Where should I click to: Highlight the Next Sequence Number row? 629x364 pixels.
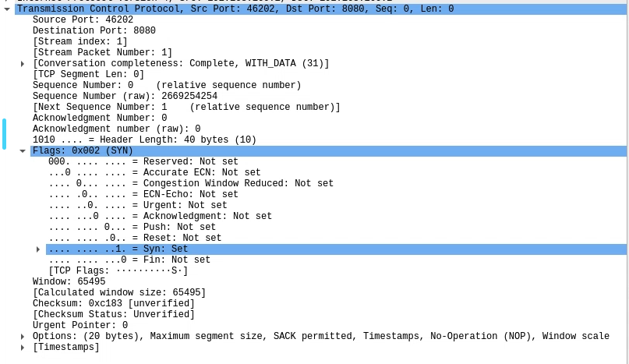click(x=186, y=107)
